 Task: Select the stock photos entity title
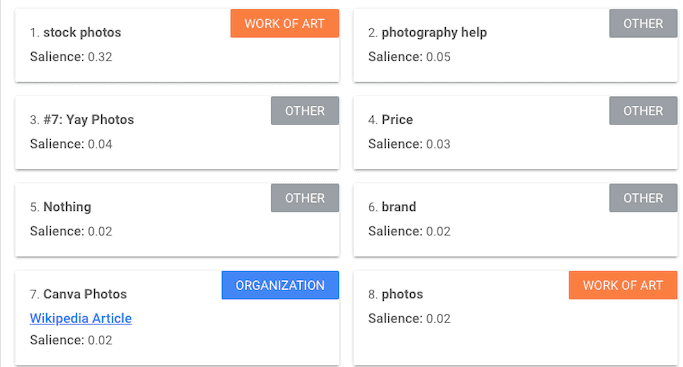pyautogui.click(x=82, y=32)
